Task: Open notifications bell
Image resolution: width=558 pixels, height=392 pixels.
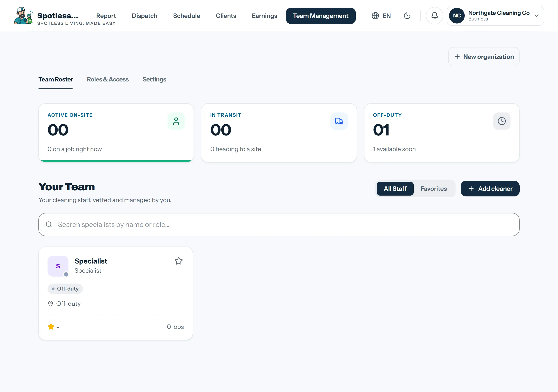Action: (435, 16)
